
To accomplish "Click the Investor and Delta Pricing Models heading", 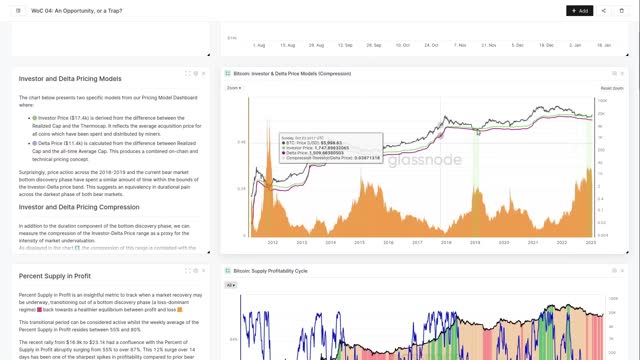I will [70, 79].
